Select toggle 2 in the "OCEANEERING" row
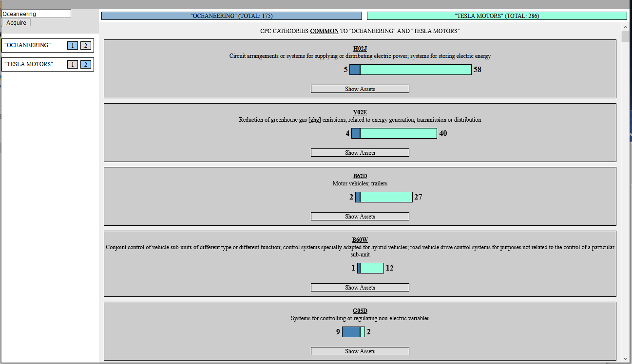 click(86, 45)
